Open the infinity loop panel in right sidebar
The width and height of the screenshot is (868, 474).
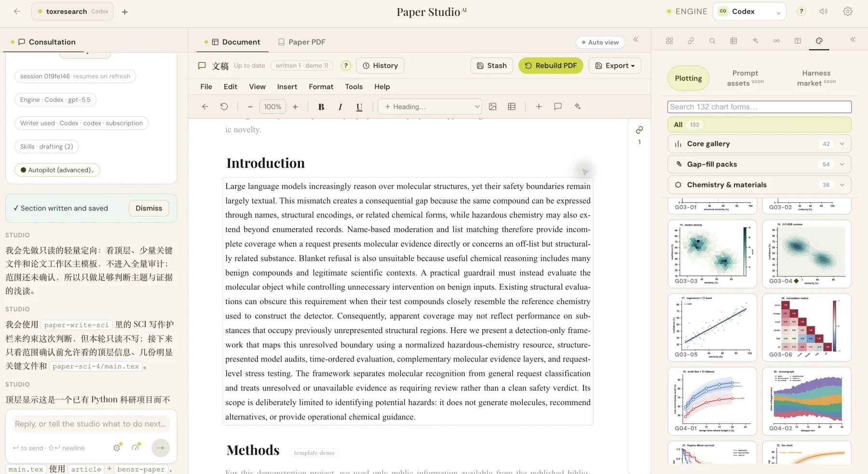(x=776, y=41)
